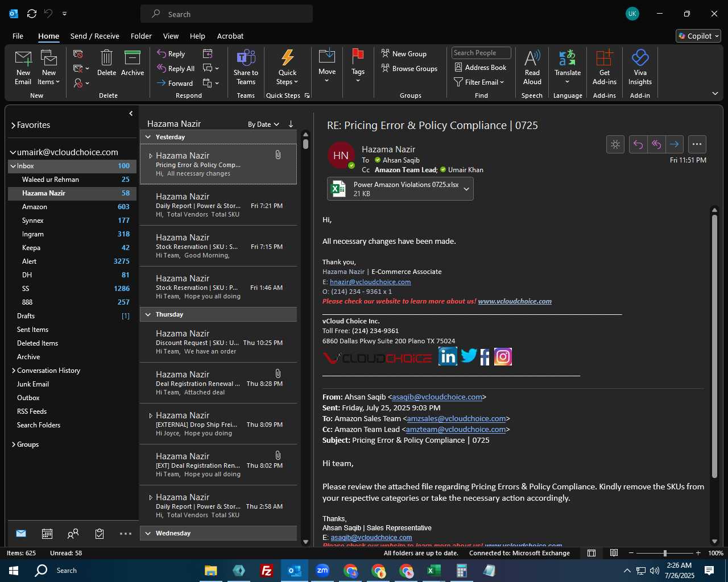
Task: Switch to the Send / Receive tab
Action: click(95, 36)
